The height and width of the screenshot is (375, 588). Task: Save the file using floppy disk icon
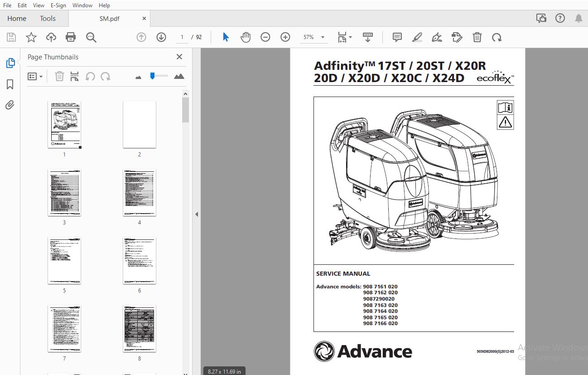(11, 37)
